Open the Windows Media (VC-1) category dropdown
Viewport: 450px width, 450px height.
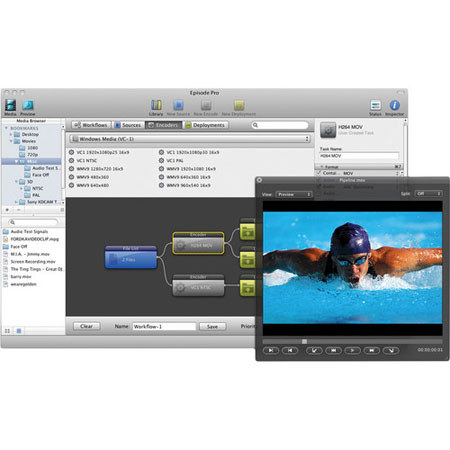point(190,139)
